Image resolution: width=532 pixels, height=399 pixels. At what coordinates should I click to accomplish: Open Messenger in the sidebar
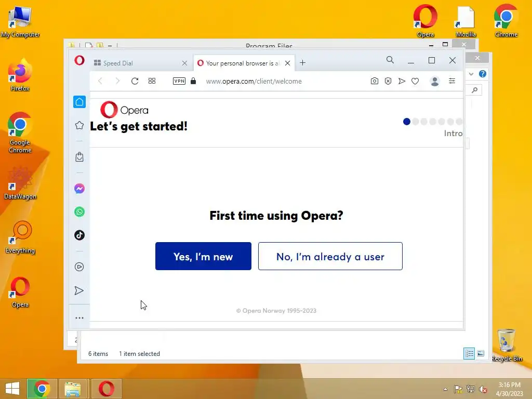coord(79,189)
